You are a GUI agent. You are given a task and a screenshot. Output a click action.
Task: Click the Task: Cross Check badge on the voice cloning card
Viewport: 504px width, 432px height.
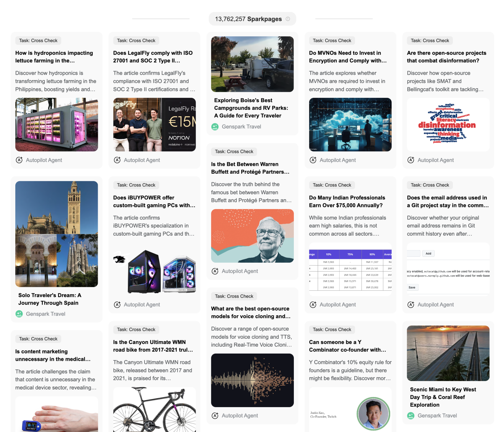234,296
